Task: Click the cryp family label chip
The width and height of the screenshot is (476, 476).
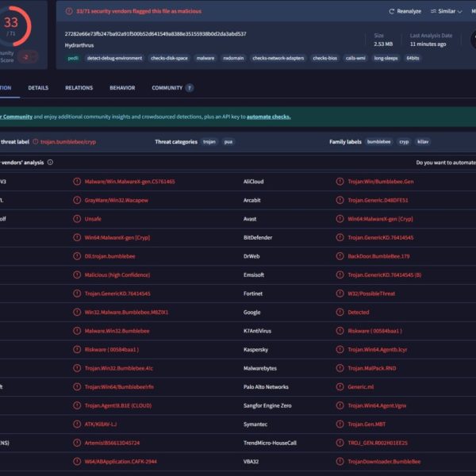Action: [404, 142]
